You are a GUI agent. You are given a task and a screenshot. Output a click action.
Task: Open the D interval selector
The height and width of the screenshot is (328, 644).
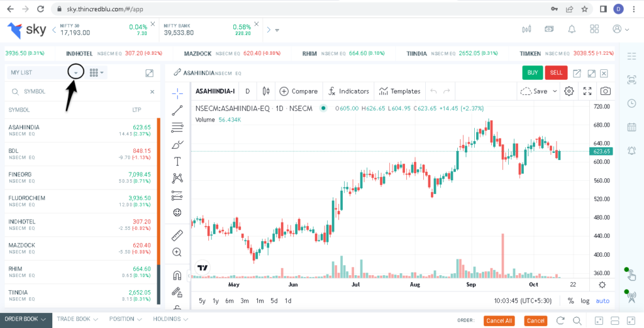coord(248,91)
